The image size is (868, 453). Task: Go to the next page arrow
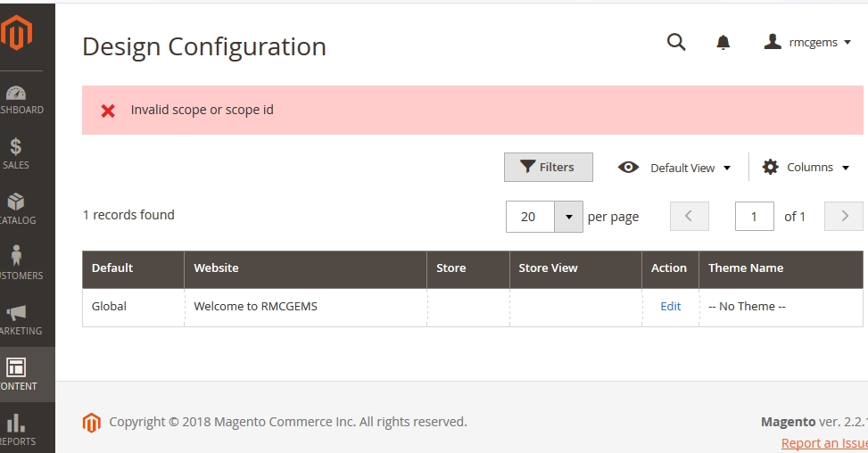[844, 216]
